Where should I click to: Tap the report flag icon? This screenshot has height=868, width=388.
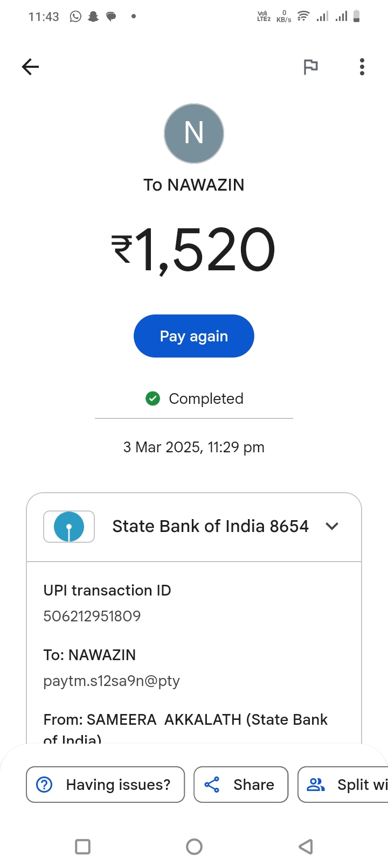click(x=310, y=67)
